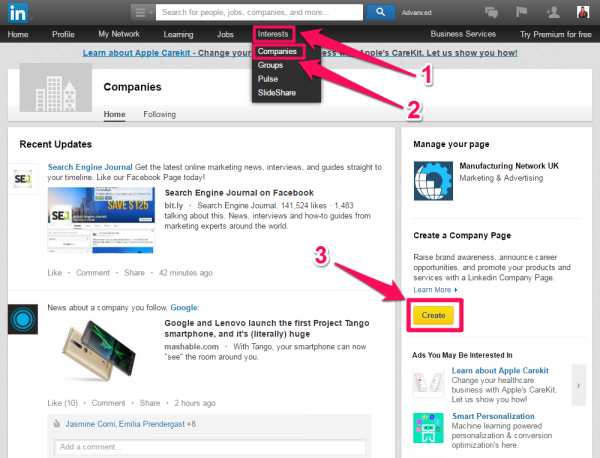Viewport: 600px width, 458px height.
Task: Open Advanced search link
Action: [x=416, y=13]
